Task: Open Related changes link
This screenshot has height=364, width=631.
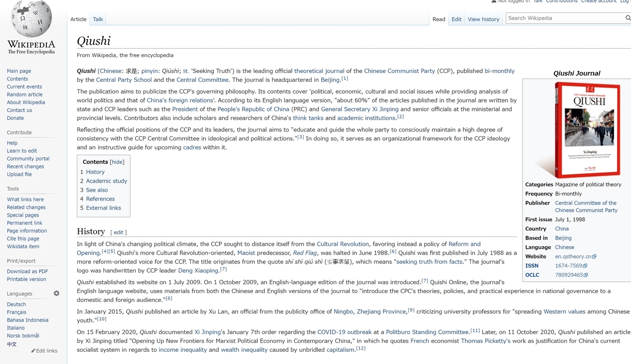Action: [26, 207]
